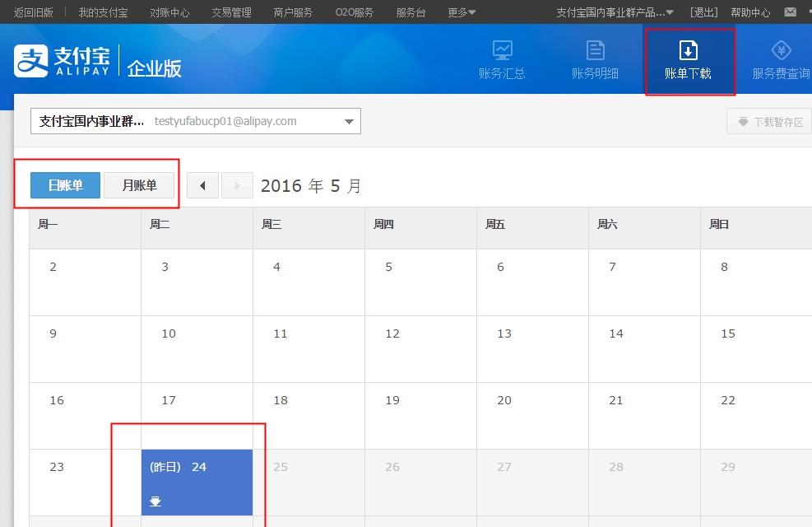Image resolution: width=812 pixels, height=527 pixels.
Task: Select May 15 on the calendar
Action: (x=756, y=349)
